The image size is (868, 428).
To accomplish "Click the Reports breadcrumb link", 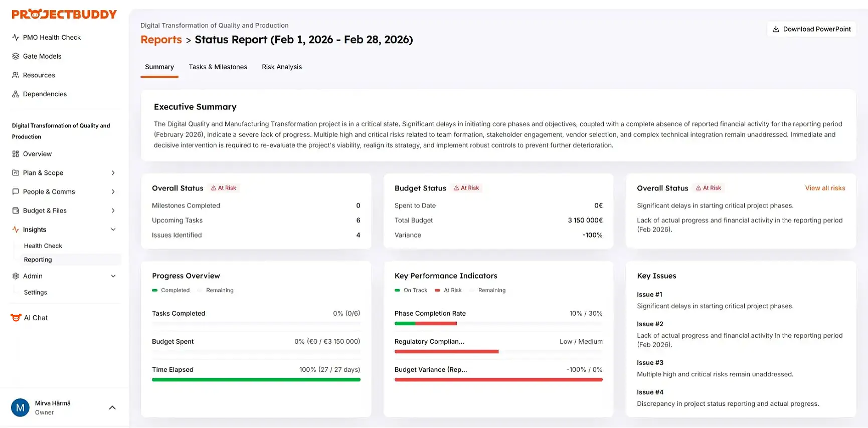I will (x=161, y=40).
